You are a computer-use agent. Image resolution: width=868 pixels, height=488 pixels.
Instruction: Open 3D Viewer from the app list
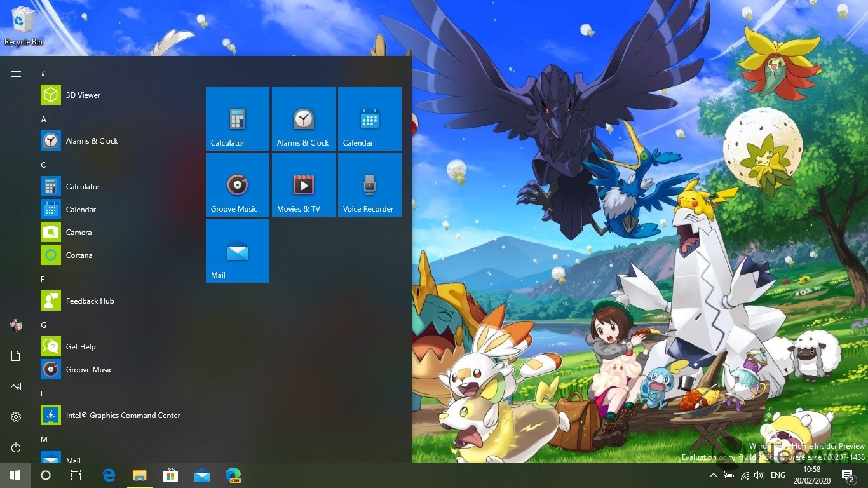114,95
